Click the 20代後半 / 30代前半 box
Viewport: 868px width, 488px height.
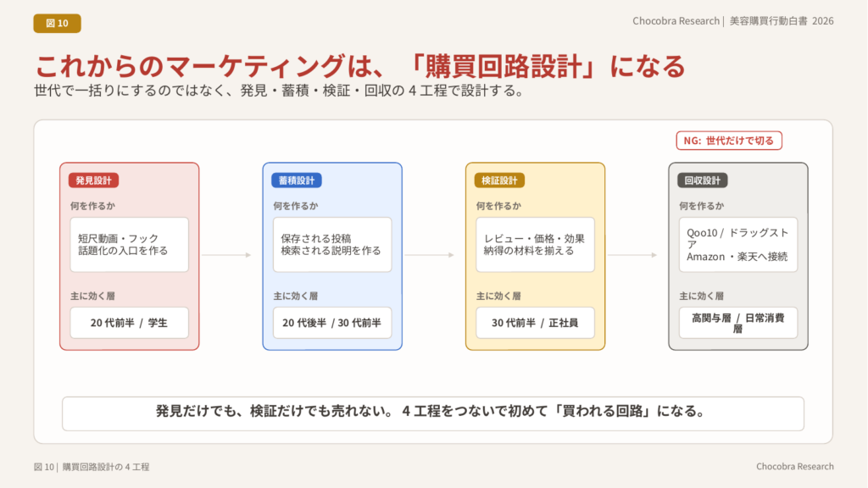pos(332,323)
